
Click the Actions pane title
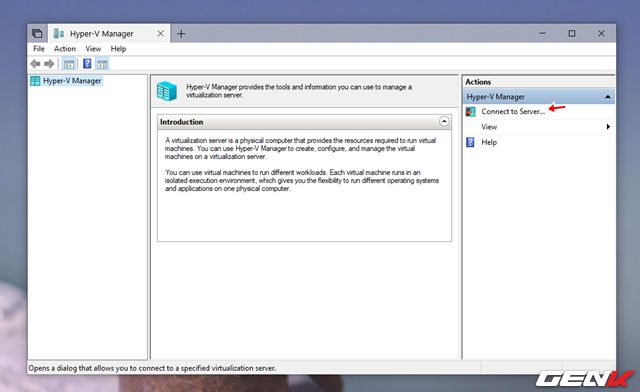click(x=478, y=82)
